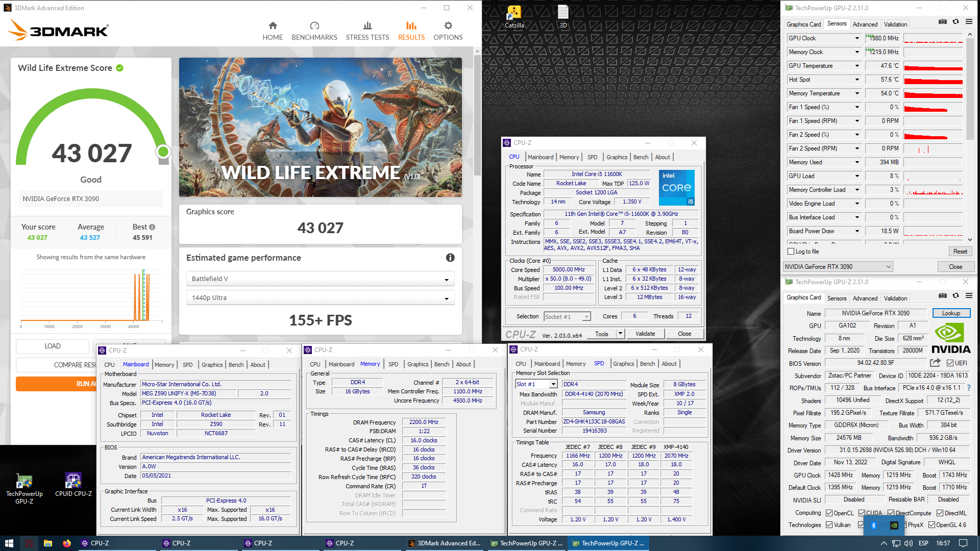Select CPUID CPU-Z desktop shortcut
This screenshot has width=980, height=551.
(73, 485)
